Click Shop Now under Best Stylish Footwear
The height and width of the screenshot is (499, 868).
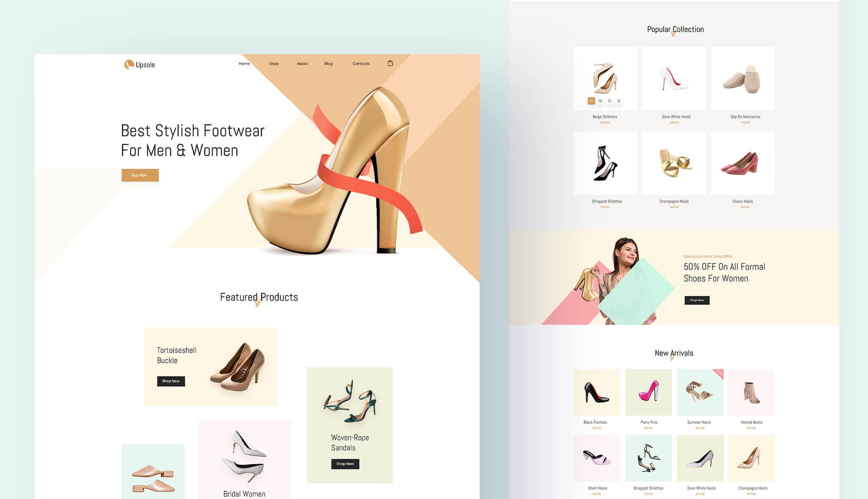pos(139,175)
